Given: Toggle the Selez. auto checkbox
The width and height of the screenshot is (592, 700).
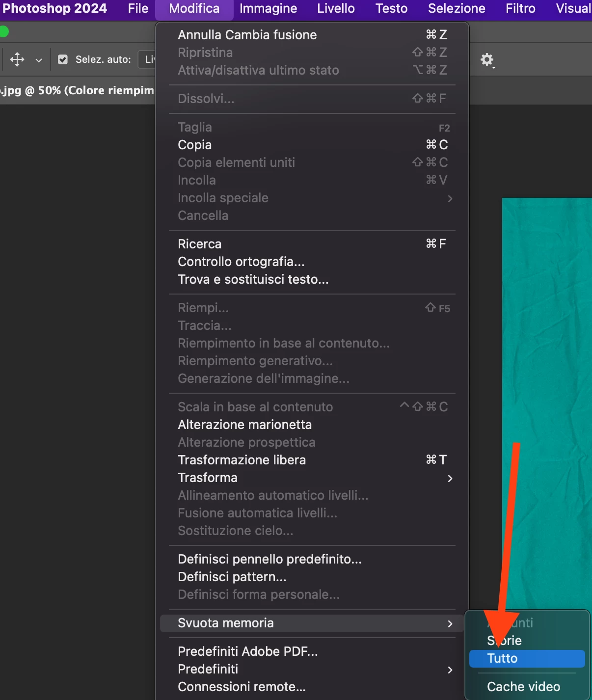Looking at the screenshot, I should coord(63,59).
